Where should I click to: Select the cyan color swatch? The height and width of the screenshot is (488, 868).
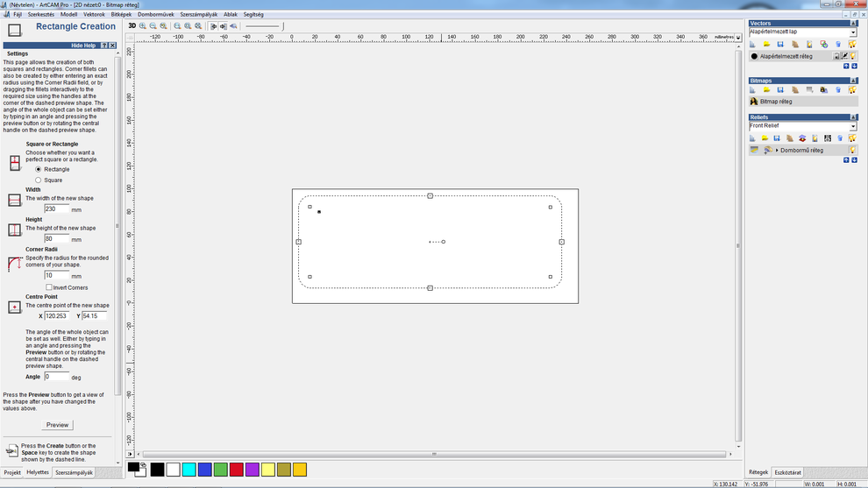(x=189, y=470)
